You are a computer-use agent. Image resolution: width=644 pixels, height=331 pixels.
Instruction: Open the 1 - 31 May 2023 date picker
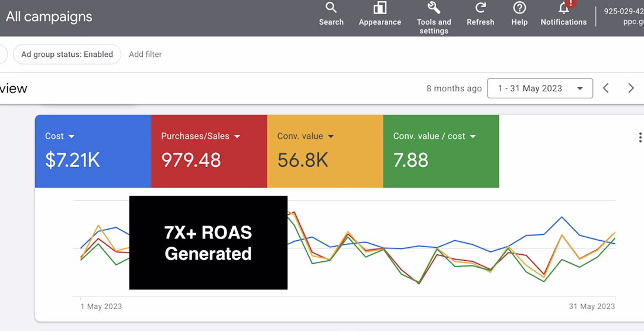540,88
